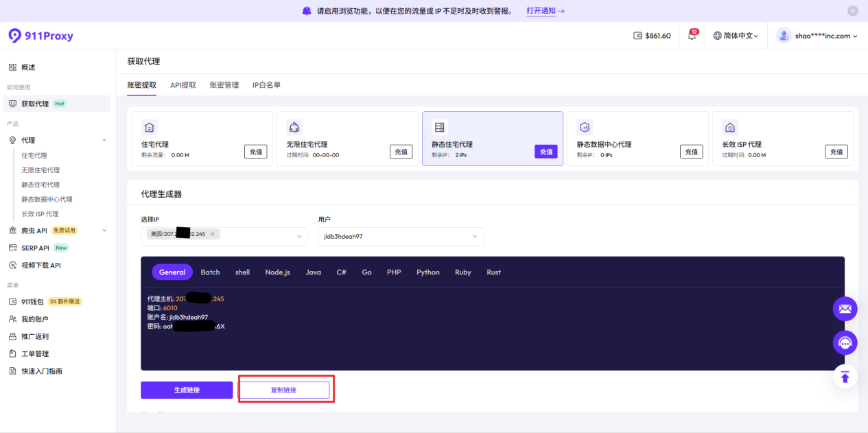Expand the Select IP dropdown
This screenshot has width=868, height=433.
tap(299, 237)
